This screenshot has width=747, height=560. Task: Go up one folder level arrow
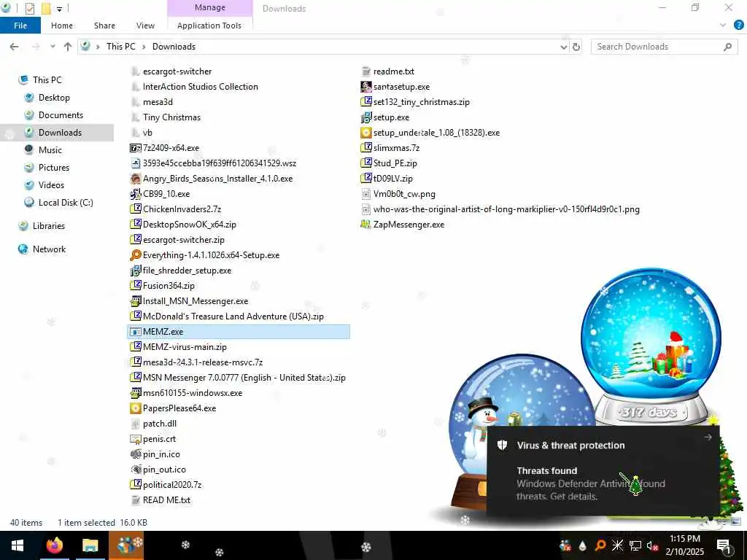(x=68, y=47)
